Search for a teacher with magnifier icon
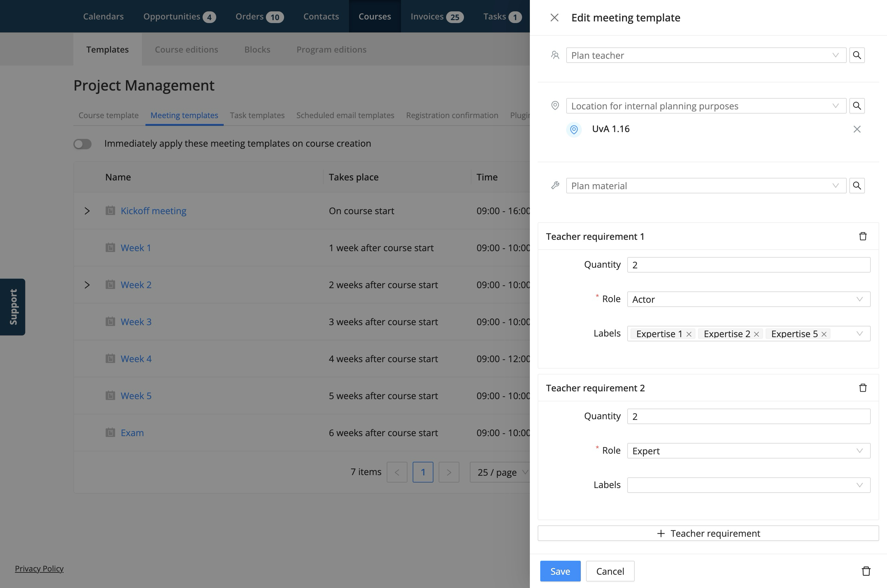 coord(857,55)
